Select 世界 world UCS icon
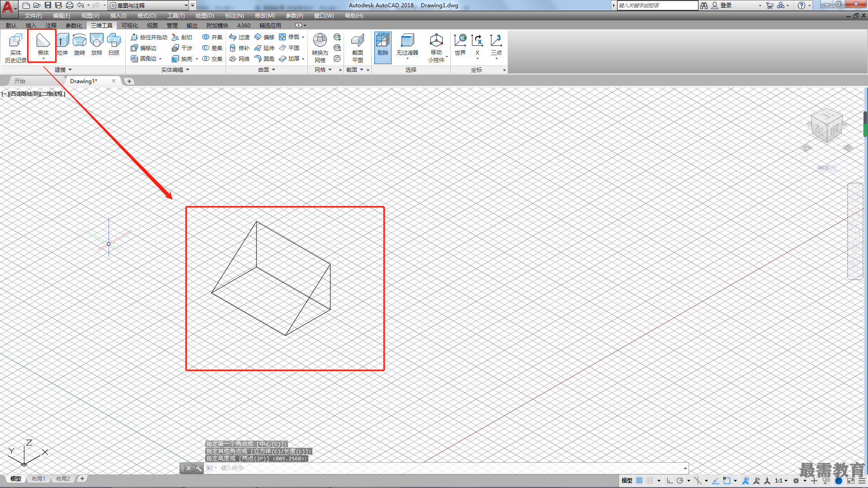This screenshot has height=488, width=868. click(x=460, y=44)
